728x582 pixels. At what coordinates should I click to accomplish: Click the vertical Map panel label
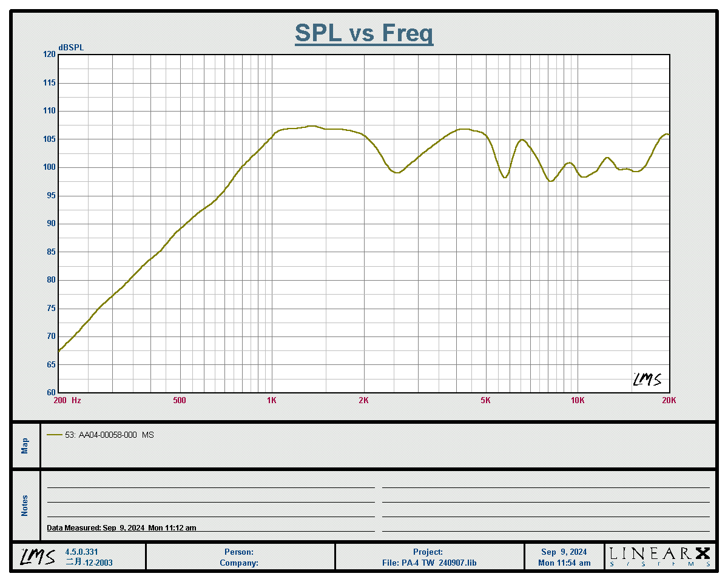tap(25, 446)
